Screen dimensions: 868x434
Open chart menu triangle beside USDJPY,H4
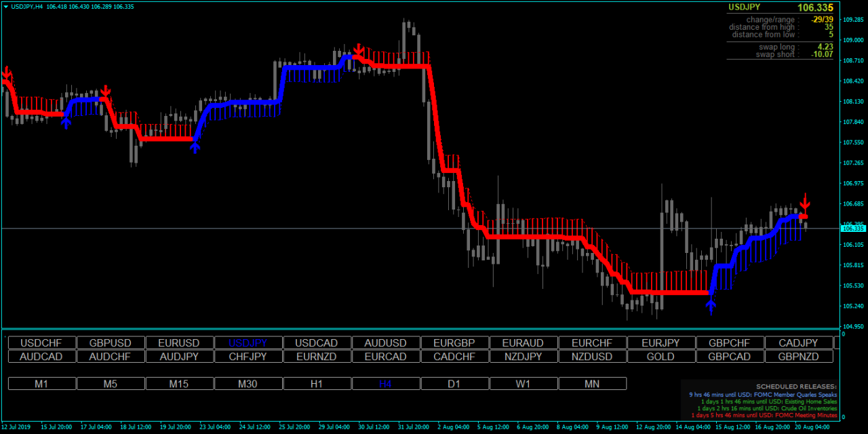(5, 6)
